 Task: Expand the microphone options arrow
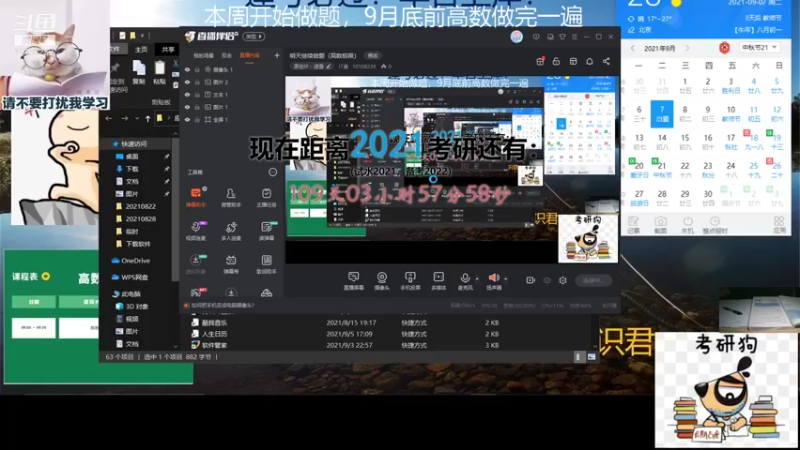point(477,279)
